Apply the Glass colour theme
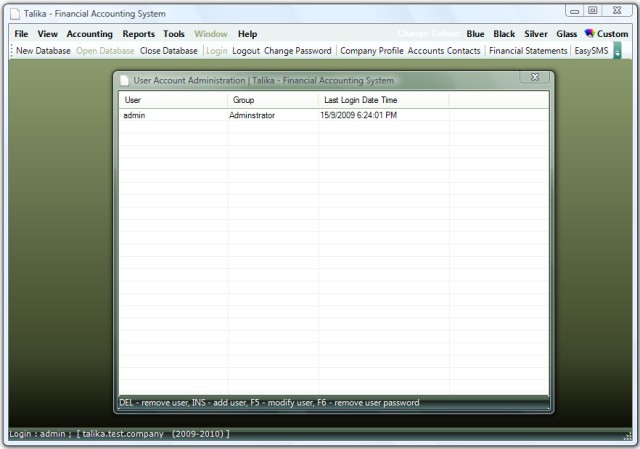The width and height of the screenshot is (640, 449). 567,34
